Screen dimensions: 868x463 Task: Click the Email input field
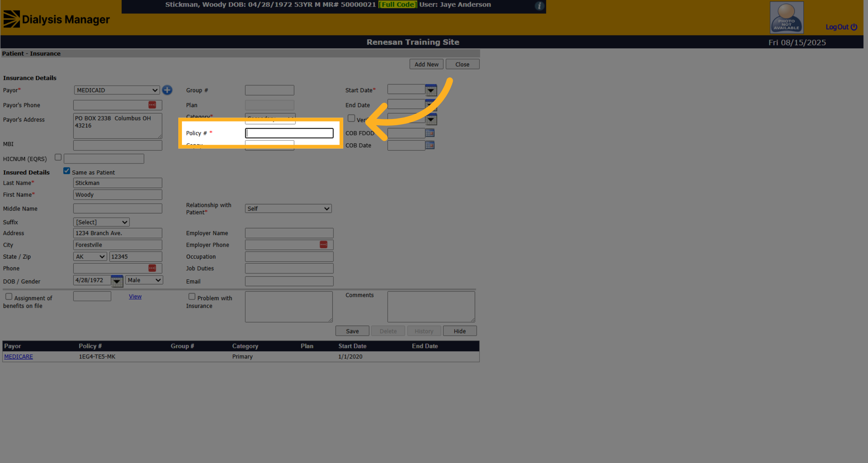(289, 281)
